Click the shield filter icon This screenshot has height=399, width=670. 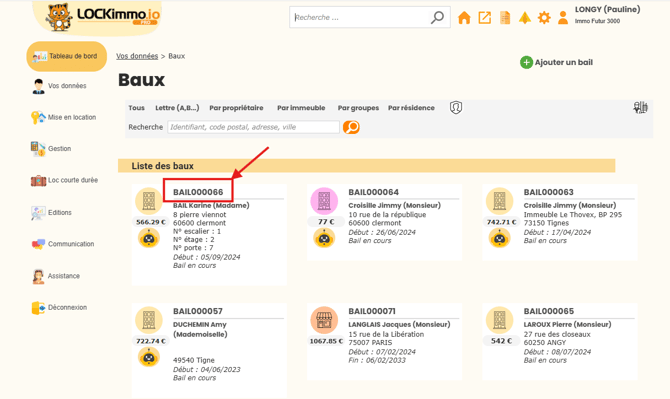456,108
